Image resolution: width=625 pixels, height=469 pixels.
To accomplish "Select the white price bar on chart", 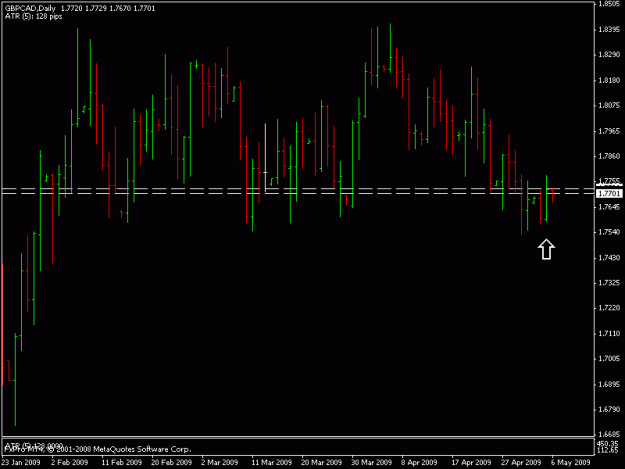I will tap(265, 158).
